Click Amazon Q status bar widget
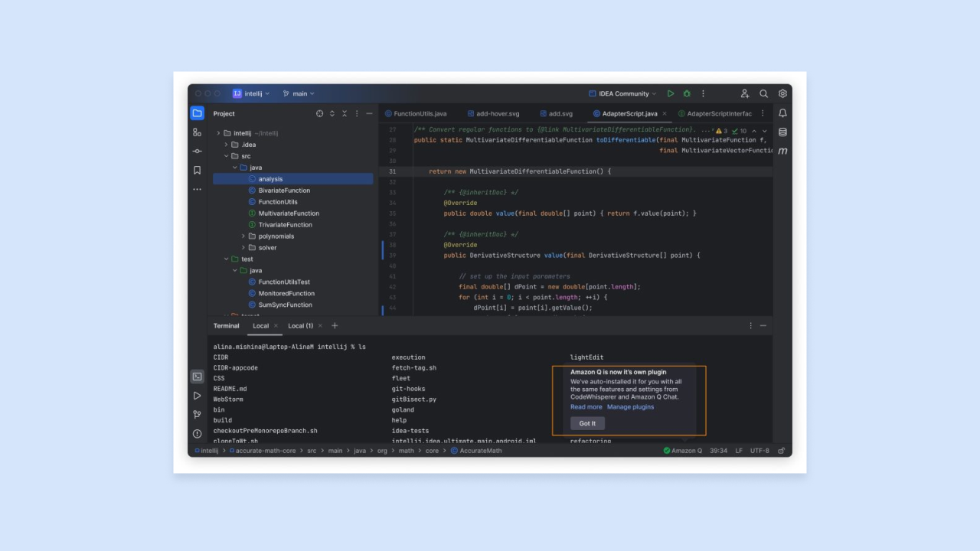This screenshot has width=980, height=551. click(x=683, y=451)
